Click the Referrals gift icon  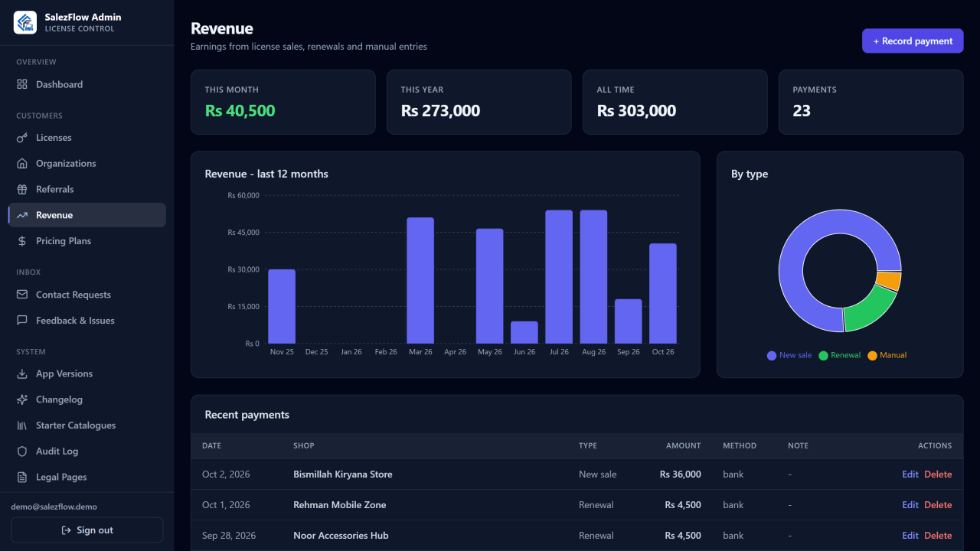pyautogui.click(x=22, y=189)
